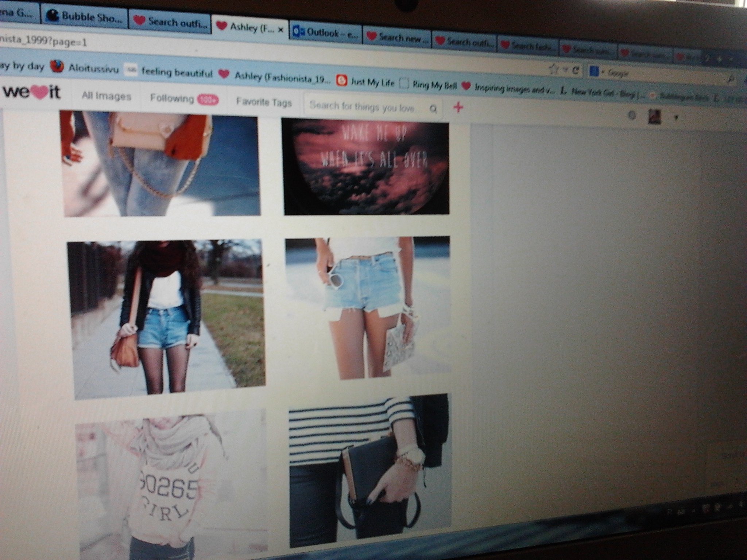Image resolution: width=747 pixels, height=560 pixels.
Task: Click heart icon of Ashley bookmark
Action: click(224, 74)
